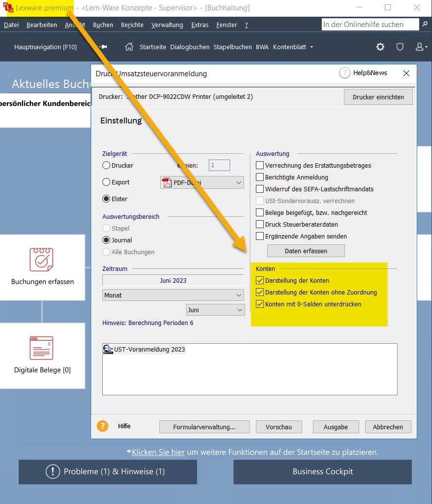
Task: Click the Elster form icon in list
Action: (x=108, y=350)
